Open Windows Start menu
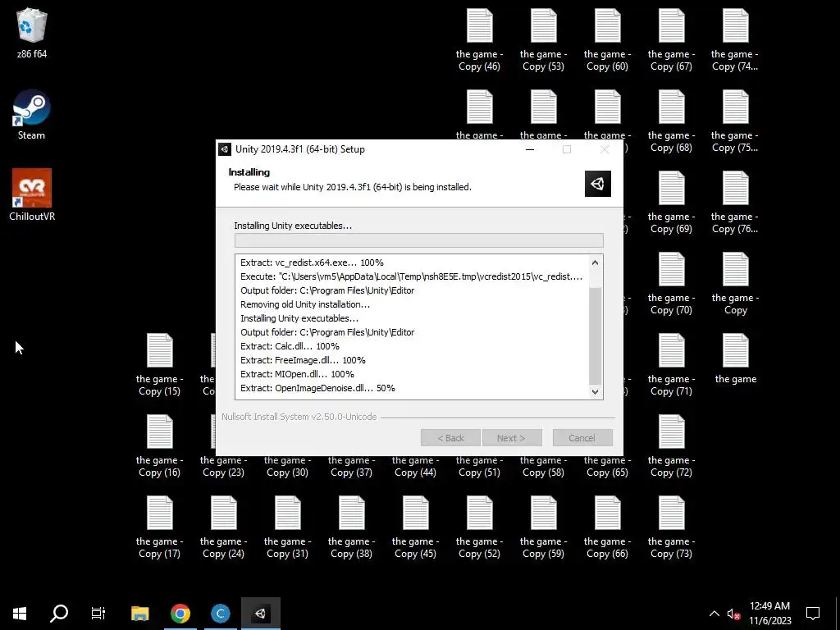Screen dimensions: 840x630 coord(20,614)
